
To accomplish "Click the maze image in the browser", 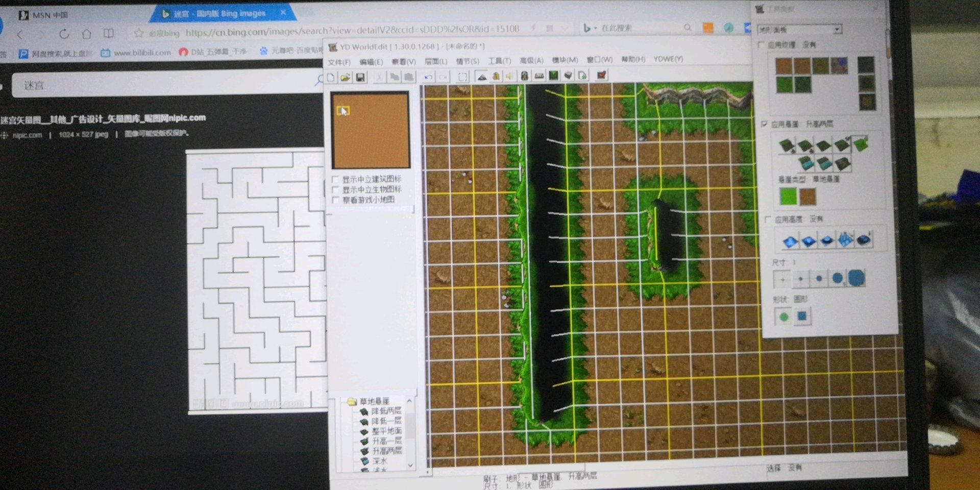I will coord(257,281).
